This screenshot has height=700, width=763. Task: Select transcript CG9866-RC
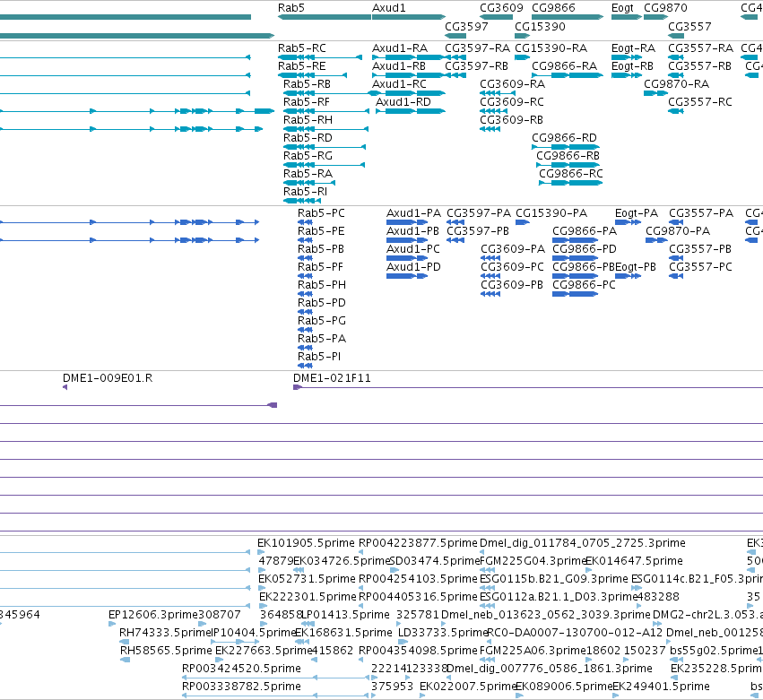[571, 175]
